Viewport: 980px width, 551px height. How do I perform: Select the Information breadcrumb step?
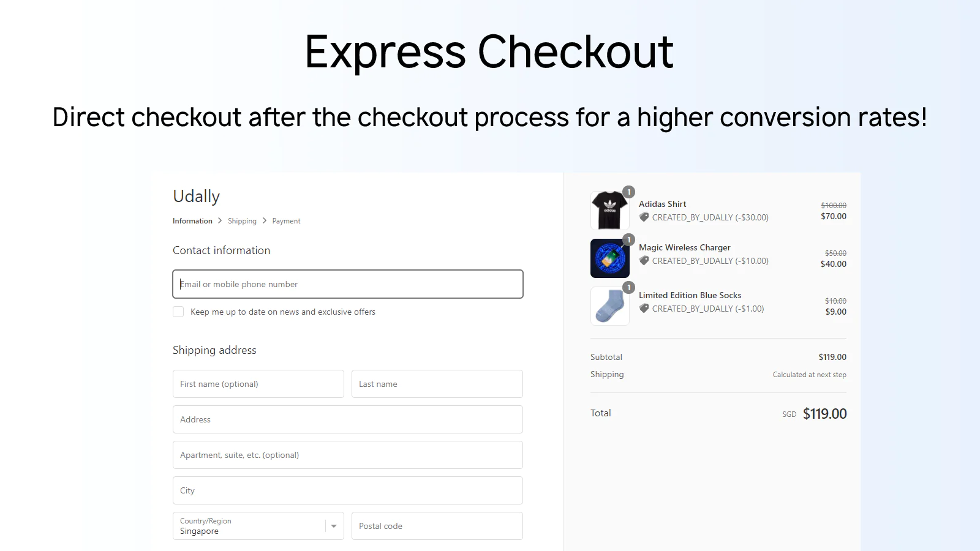coord(192,221)
